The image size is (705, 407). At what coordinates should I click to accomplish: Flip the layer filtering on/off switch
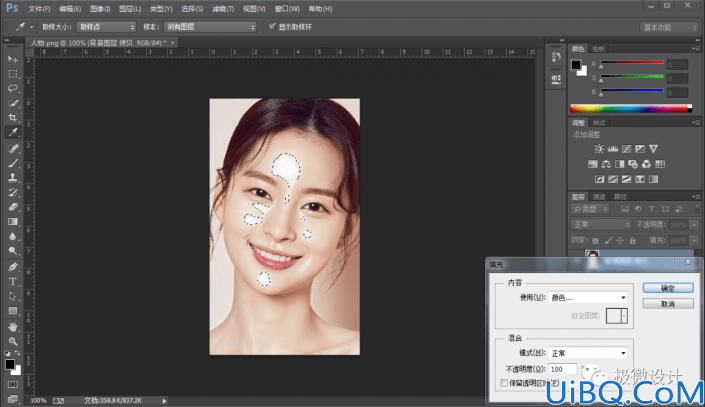(695, 209)
